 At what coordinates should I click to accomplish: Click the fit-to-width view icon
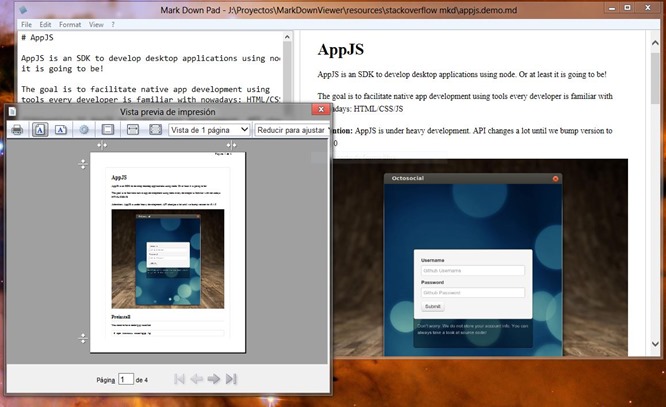pyautogui.click(x=133, y=130)
